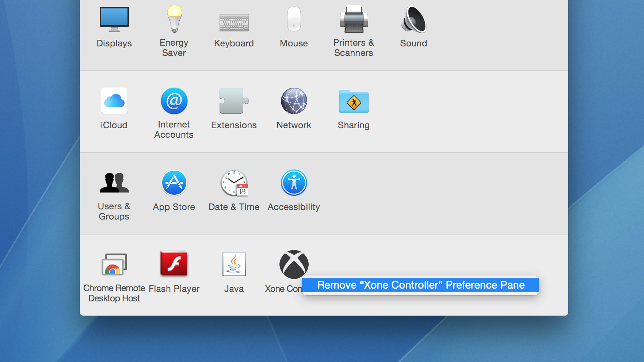Click the Sound text label
Screen dimensions: 644x362
(x=414, y=43)
